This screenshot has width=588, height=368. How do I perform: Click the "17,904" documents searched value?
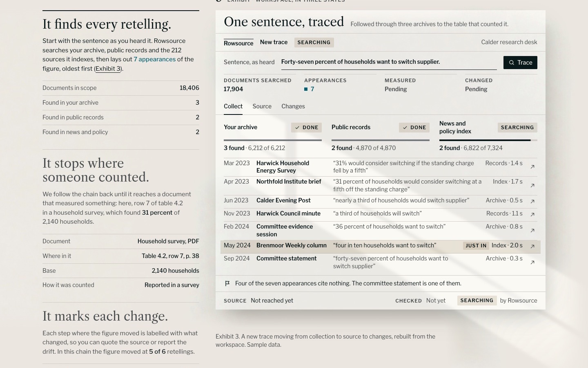click(233, 89)
